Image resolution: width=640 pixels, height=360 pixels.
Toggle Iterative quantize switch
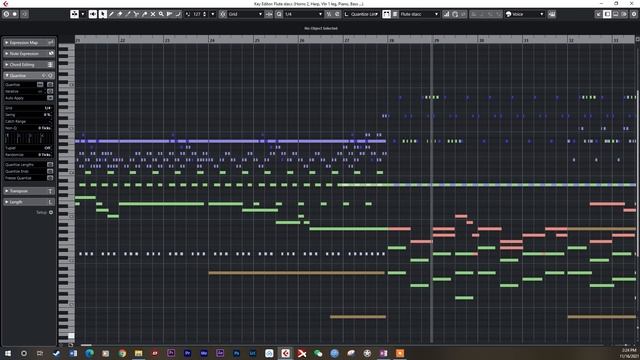[50, 91]
